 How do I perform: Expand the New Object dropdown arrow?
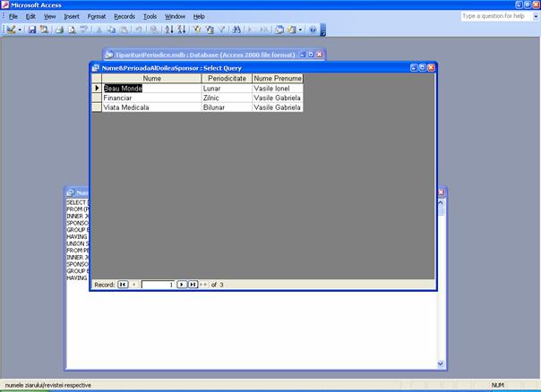pos(301,30)
